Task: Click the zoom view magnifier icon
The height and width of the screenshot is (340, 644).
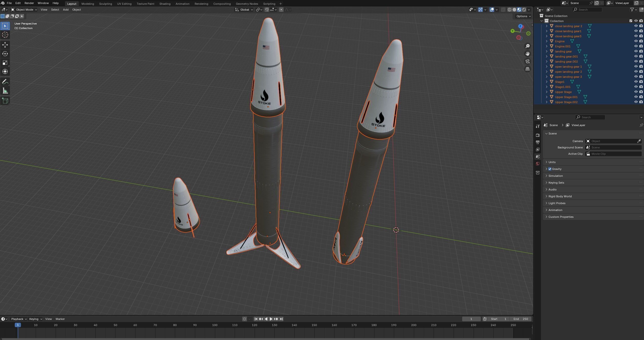Action: 528,46
